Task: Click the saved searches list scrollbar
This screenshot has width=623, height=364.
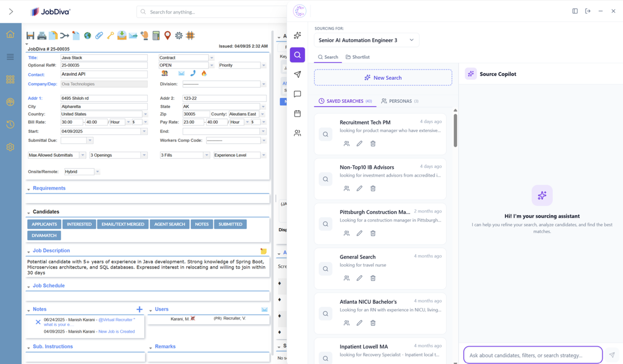Action: pyautogui.click(x=455, y=130)
